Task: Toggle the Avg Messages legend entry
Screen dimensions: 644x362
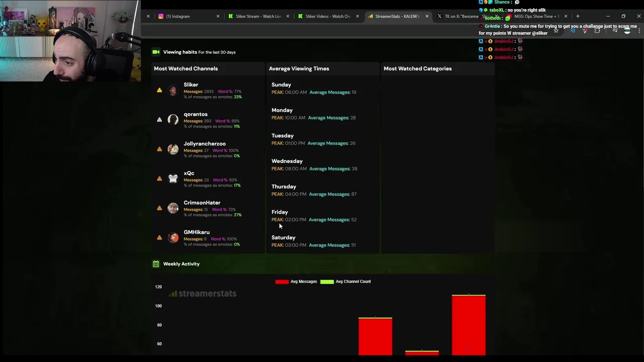Action: (x=296, y=282)
